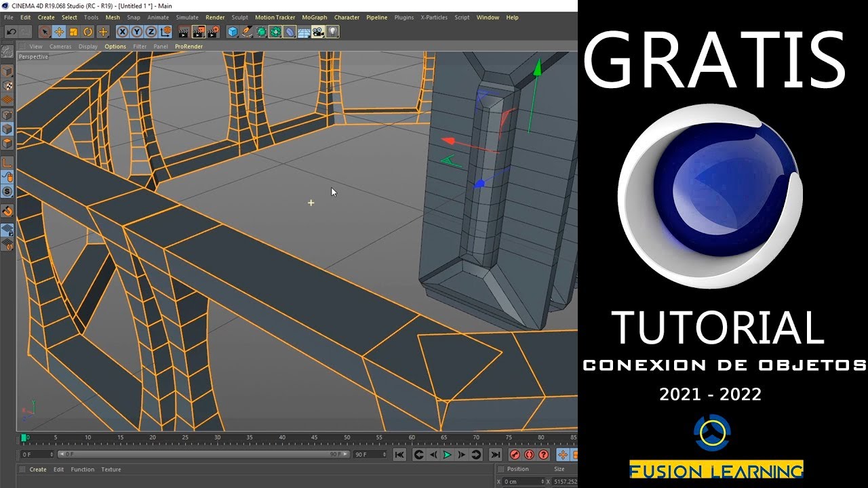The height and width of the screenshot is (488, 868).
Task: Select the Spline Pen tool icon
Action: (247, 31)
